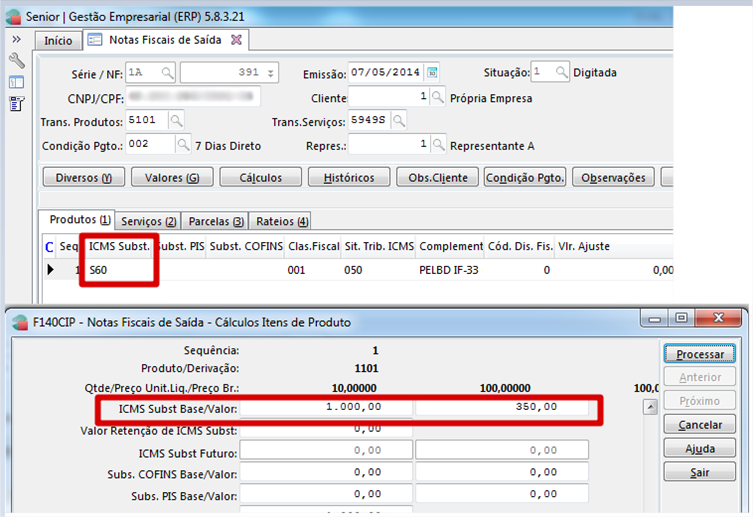Image resolution: width=753 pixels, height=517 pixels.
Task: Click the Subs. COFINS Base field
Action: [326, 472]
